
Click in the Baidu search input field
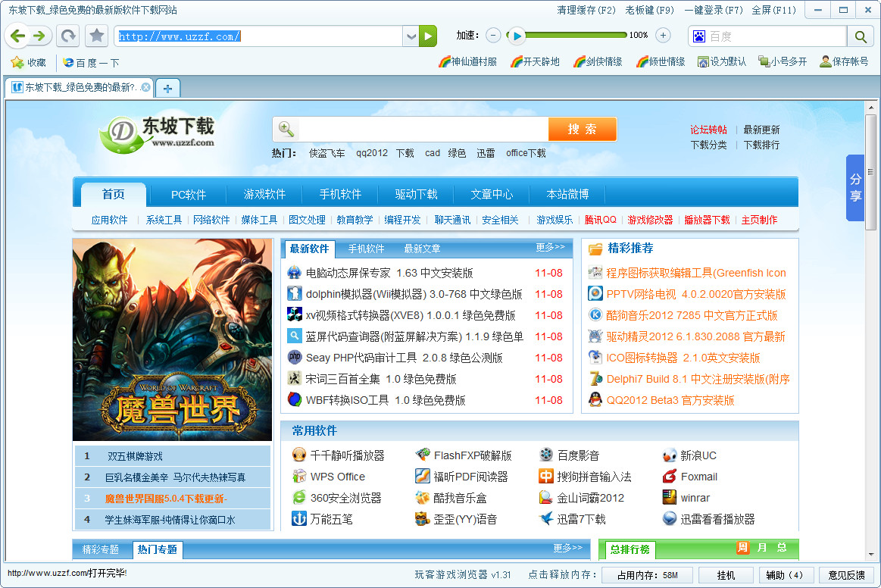pyautogui.click(x=776, y=36)
